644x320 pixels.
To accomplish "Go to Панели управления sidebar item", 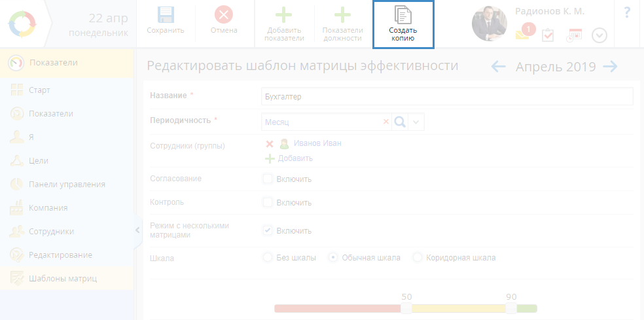I will point(67,184).
